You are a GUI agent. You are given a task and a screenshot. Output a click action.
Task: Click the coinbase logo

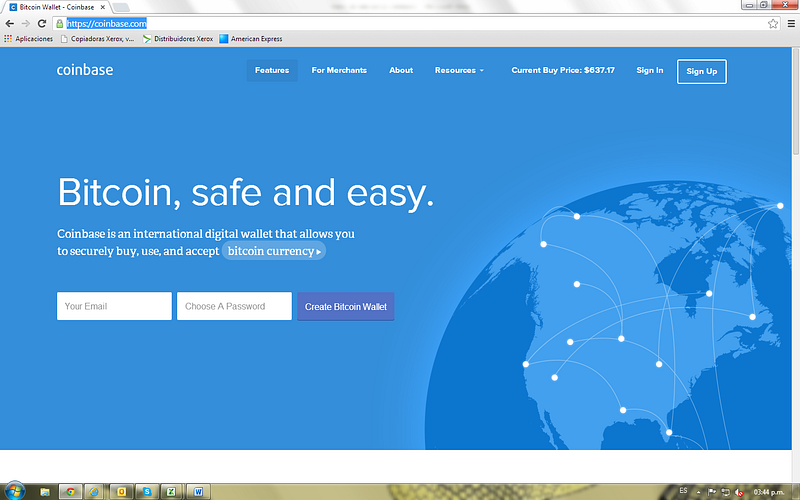85,70
